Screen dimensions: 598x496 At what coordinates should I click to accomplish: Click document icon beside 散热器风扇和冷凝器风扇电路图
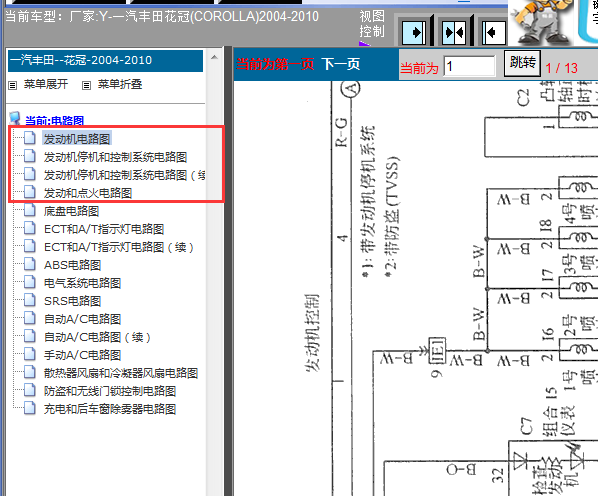(30, 372)
